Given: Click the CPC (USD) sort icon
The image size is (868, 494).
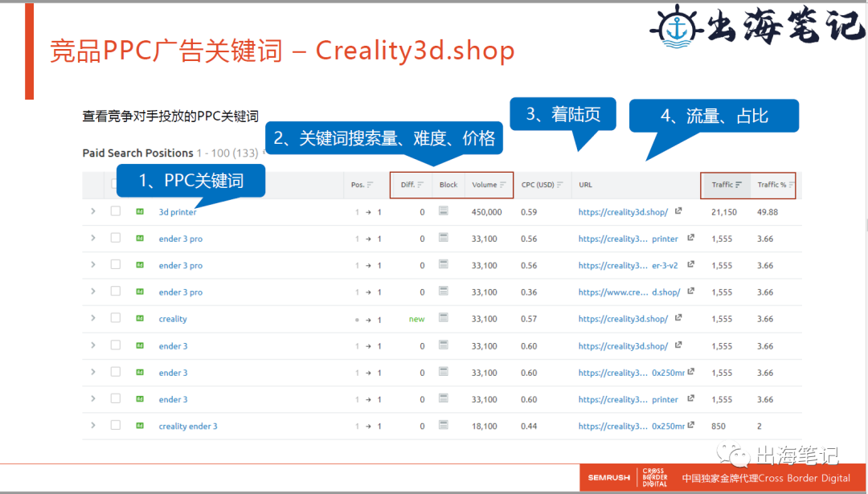Looking at the screenshot, I should (560, 185).
